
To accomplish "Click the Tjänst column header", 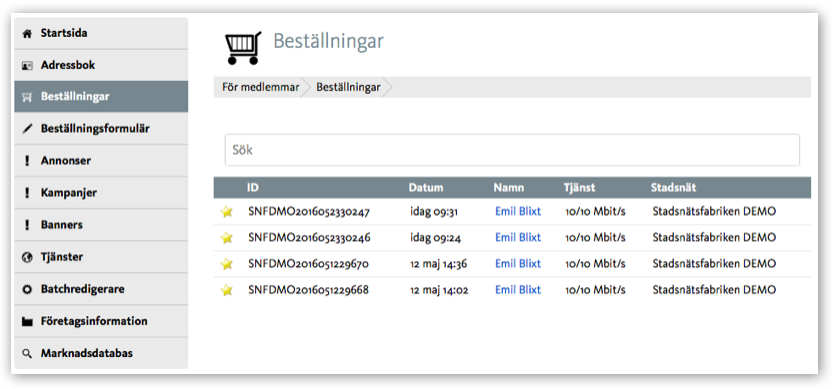I will pos(579,188).
